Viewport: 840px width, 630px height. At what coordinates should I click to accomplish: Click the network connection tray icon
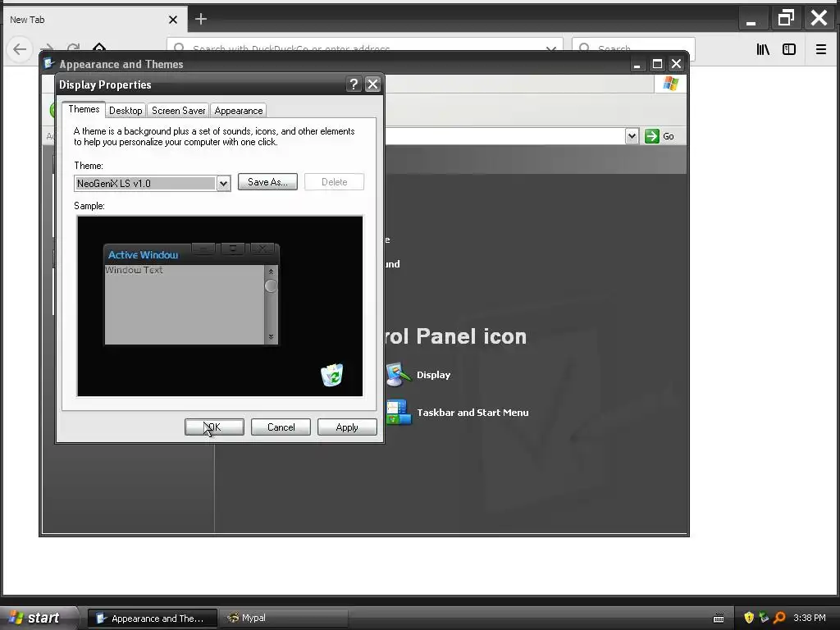[764, 618]
